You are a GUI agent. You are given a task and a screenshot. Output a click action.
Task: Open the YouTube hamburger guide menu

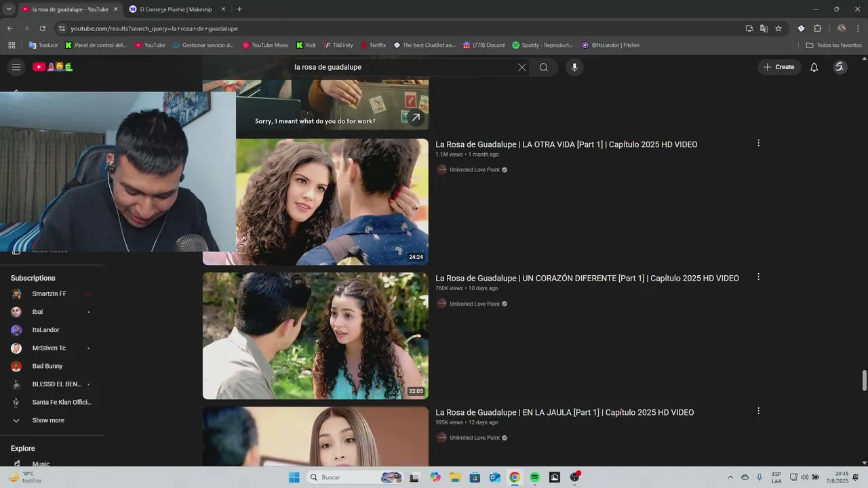pyautogui.click(x=16, y=67)
